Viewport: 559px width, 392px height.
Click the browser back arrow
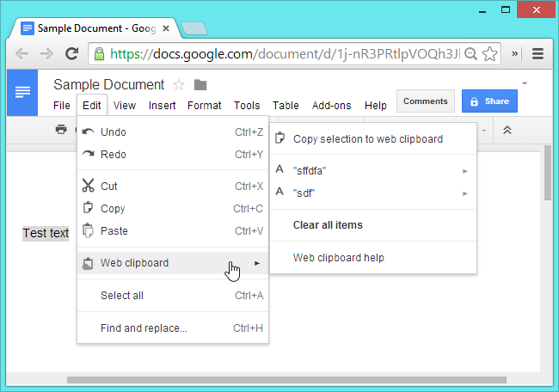point(22,53)
